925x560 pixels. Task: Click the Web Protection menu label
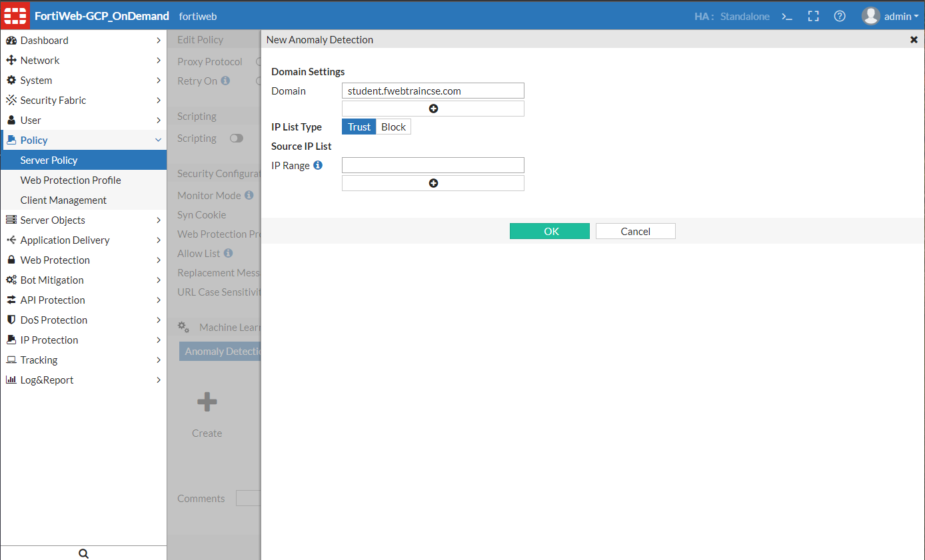55,260
